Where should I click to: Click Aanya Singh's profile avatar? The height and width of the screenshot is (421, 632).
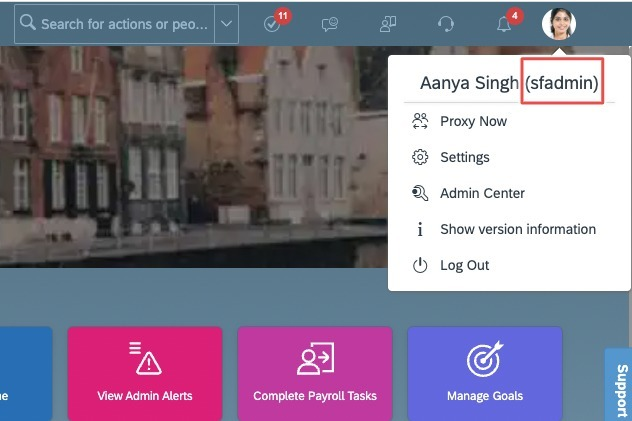[559, 24]
